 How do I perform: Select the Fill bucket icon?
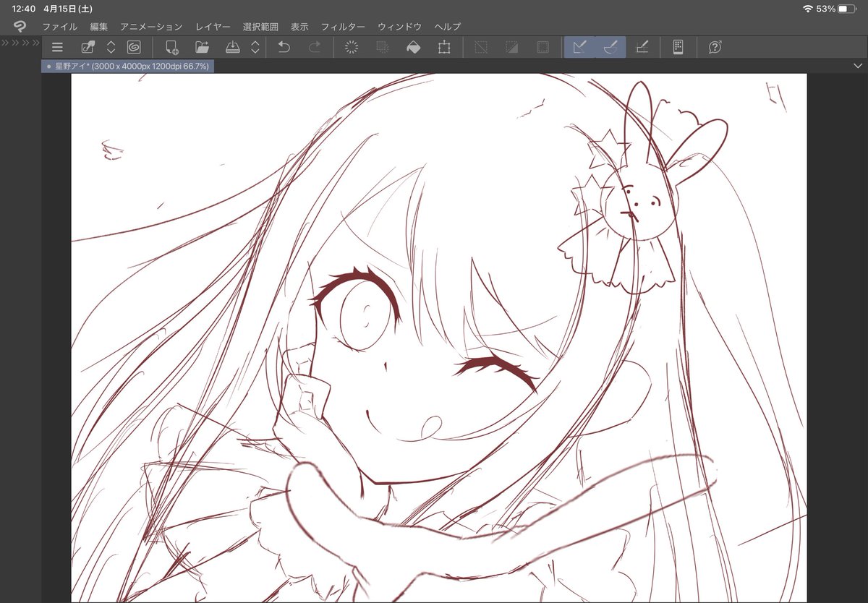(413, 48)
